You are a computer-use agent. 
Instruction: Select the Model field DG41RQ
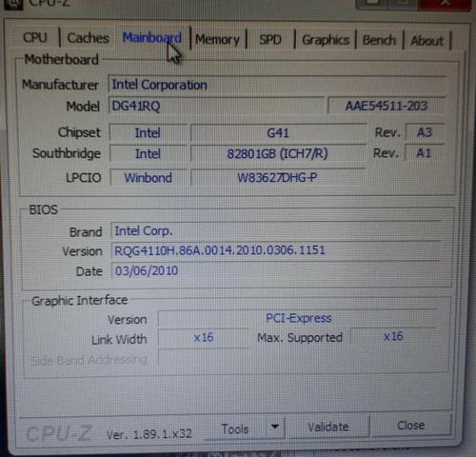pyautogui.click(x=216, y=106)
